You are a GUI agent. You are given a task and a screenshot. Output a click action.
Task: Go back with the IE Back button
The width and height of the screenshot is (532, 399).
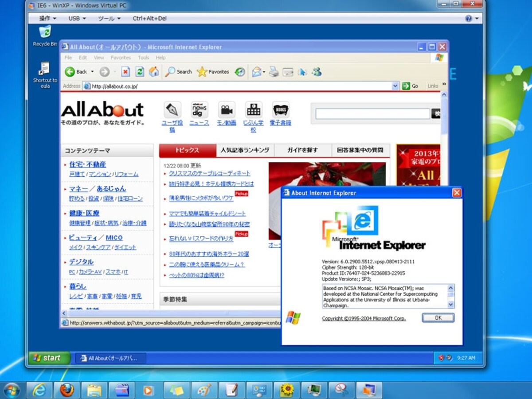(76, 72)
